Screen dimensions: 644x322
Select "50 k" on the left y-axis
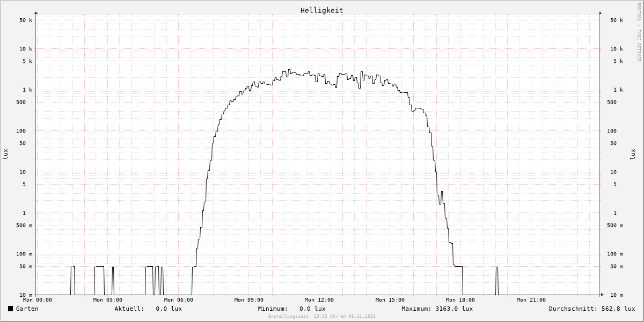click(x=26, y=20)
